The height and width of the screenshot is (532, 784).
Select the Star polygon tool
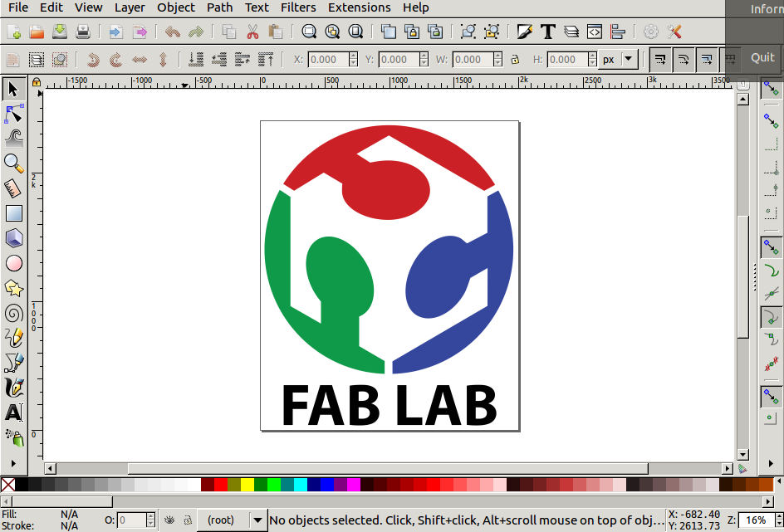point(13,288)
